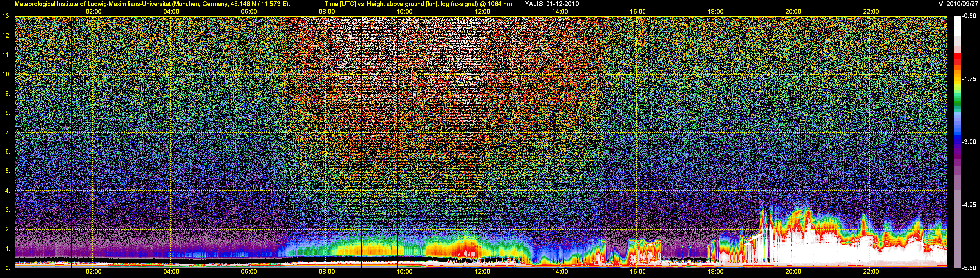Click the 'YALIS: 01-12-2010' label

552,4
